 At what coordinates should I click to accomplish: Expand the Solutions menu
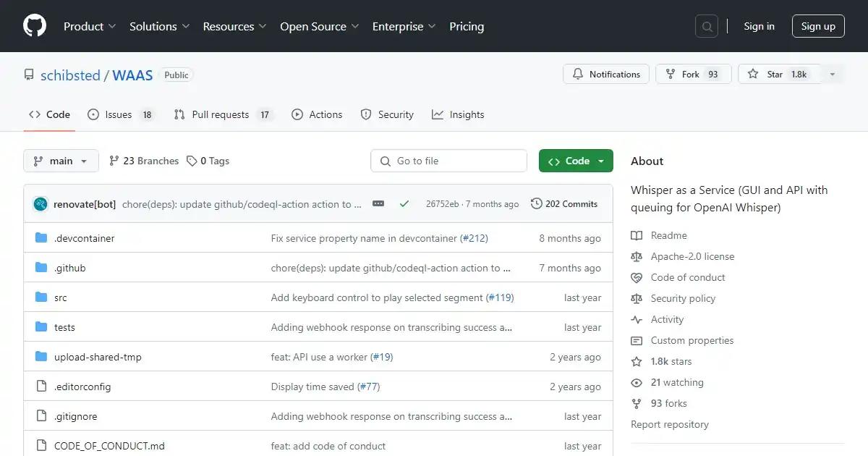click(x=160, y=26)
